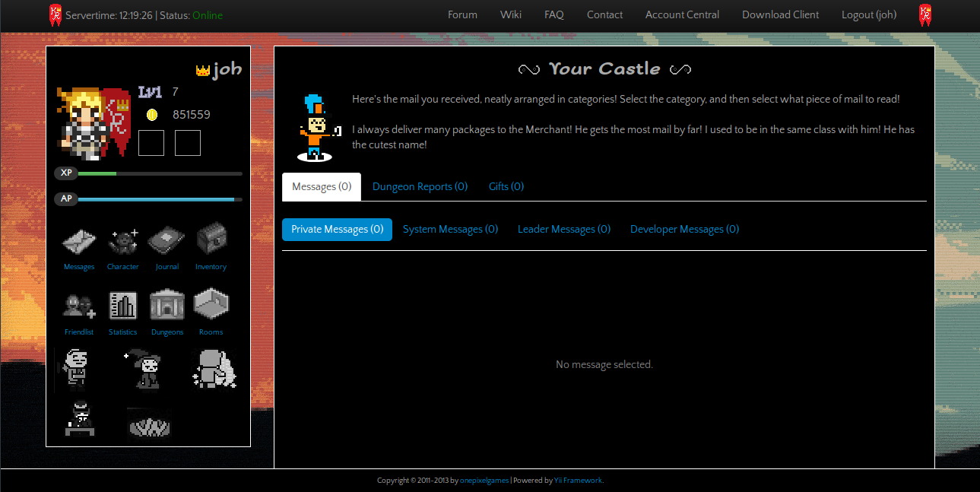Select System Messages (0) category
This screenshot has height=492, width=980.
(x=450, y=230)
